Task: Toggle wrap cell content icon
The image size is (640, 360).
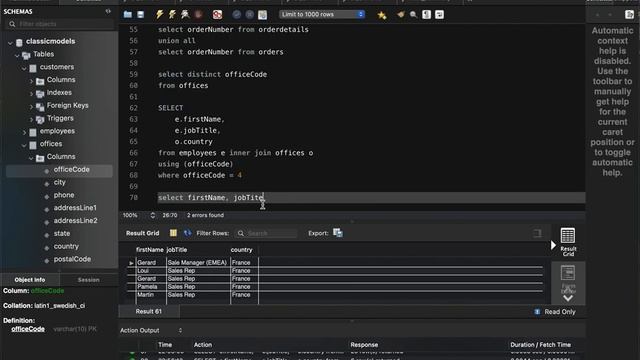Action: (538, 233)
